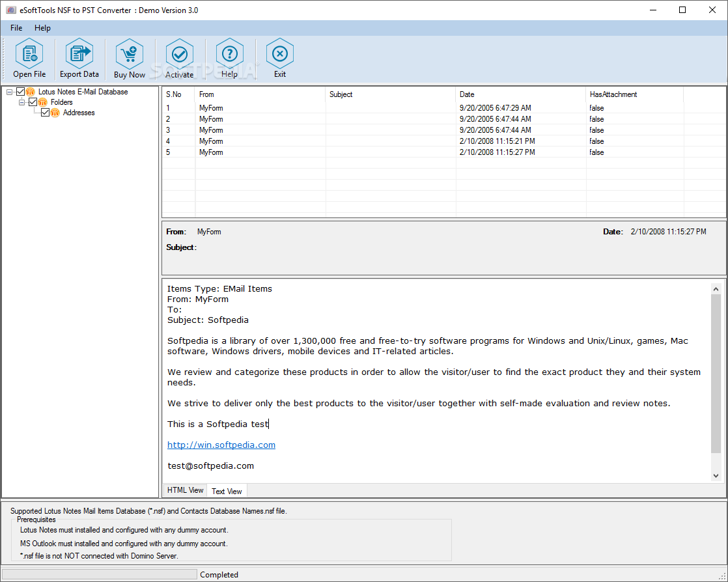Click the Exit toolbar icon
The width and height of the screenshot is (728, 582).
[x=280, y=54]
